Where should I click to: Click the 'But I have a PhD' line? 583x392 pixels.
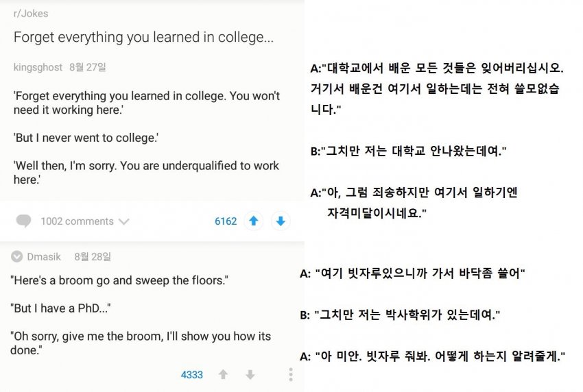61,308
